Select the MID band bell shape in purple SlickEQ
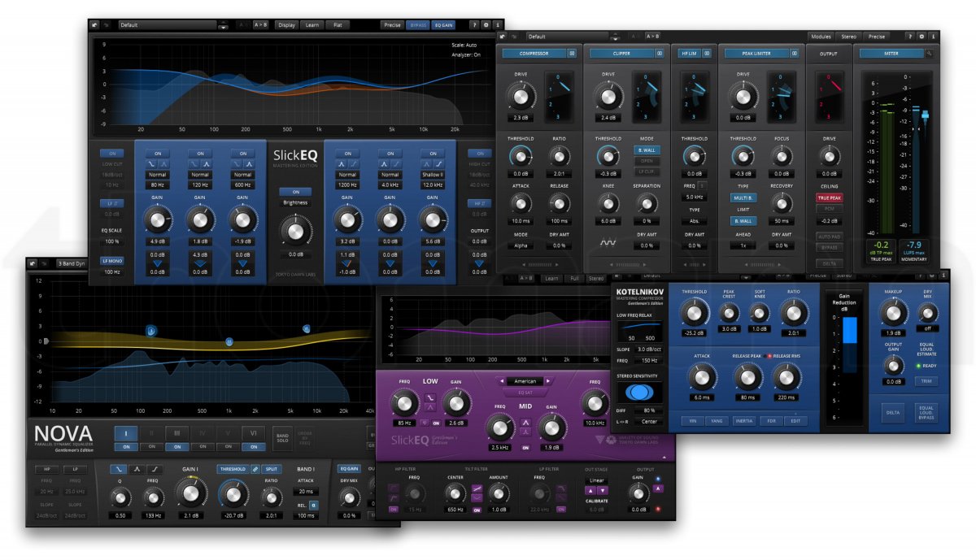The image size is (976, 560). coord(525,422)
